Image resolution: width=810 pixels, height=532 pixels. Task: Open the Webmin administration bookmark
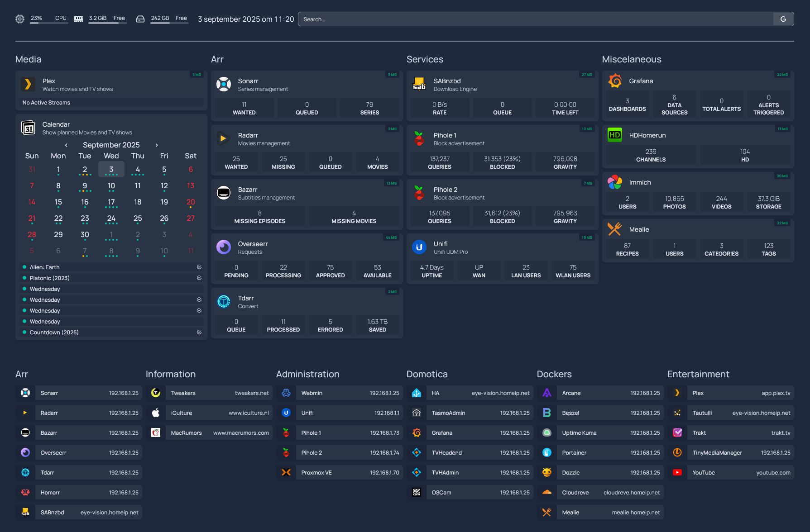340,393
